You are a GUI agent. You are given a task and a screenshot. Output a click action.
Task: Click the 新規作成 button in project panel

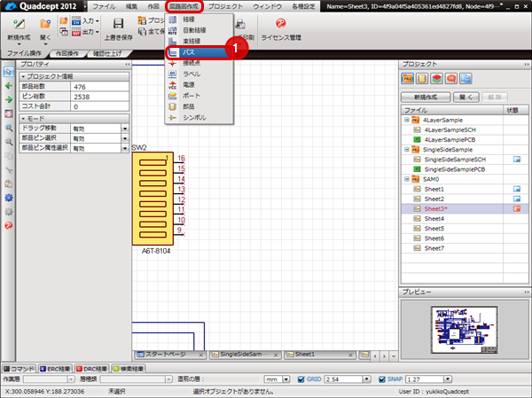point(426,98)
